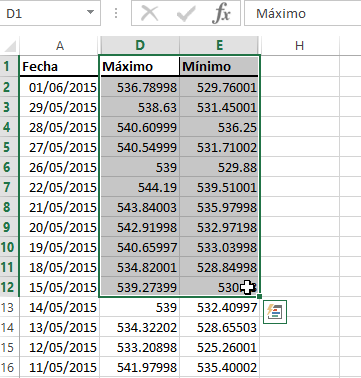Select row 12 header
Image resolution: width=361 pixels, height=378 pixels.
(x=10, y=287)
